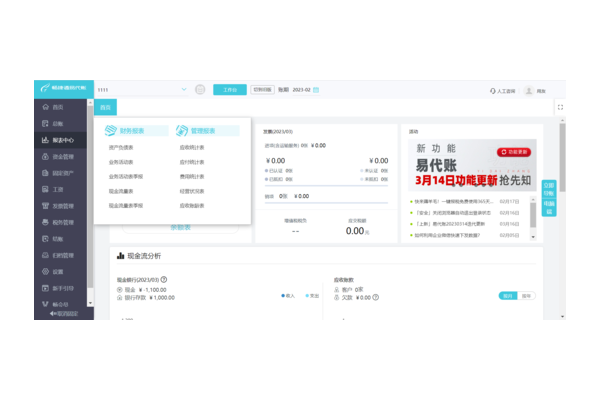The image size is (600, 400).
Task: Click the help question mark next to 现金银行
Action: tap(164, 279)
